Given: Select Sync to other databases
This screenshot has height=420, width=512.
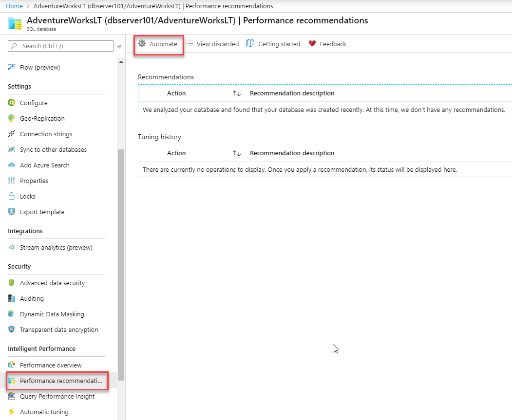Looking at the screenshot, I should point(53,149).
